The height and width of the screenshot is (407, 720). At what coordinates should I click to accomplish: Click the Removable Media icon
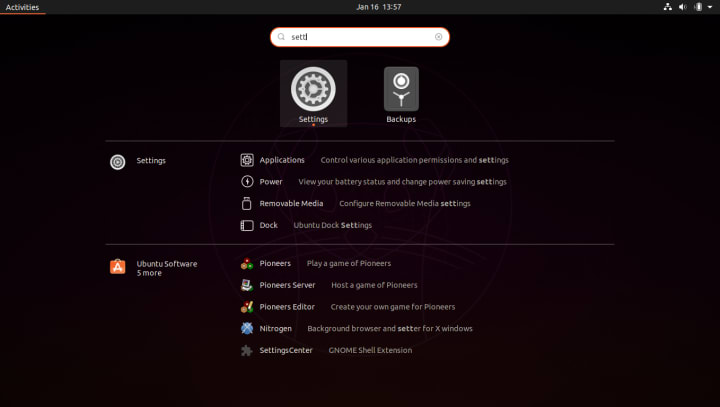coord(247,203)
